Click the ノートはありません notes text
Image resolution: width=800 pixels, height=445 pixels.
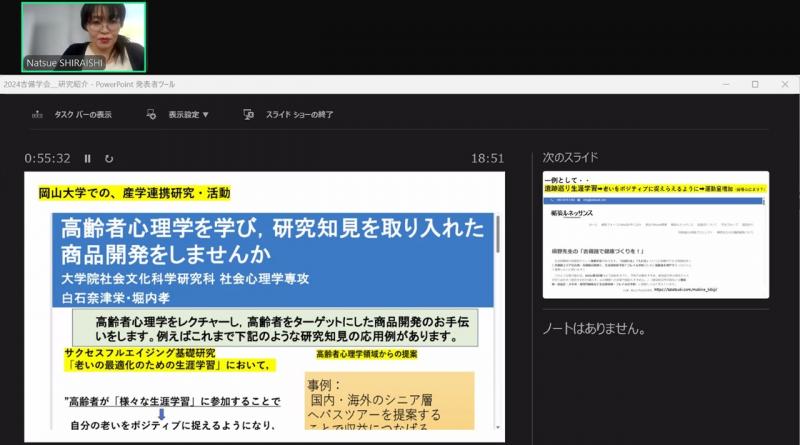coord(594,329)
